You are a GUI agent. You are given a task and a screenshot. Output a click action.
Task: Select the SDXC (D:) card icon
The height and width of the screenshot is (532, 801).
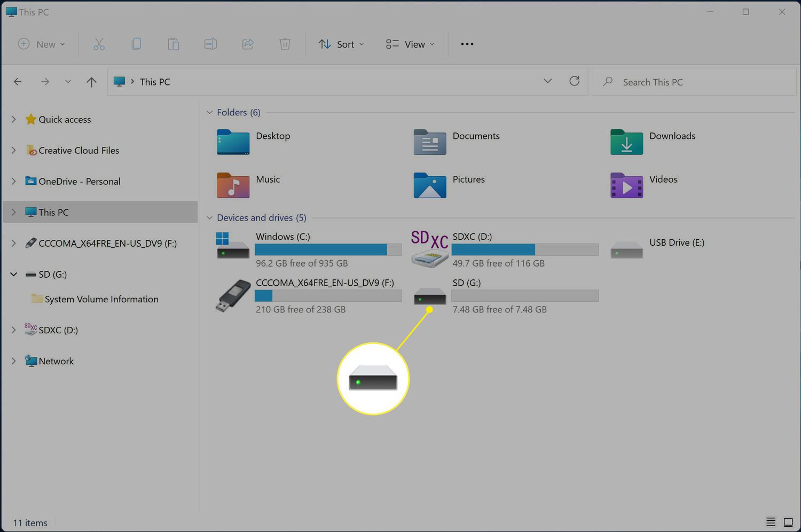click(430, 248)
